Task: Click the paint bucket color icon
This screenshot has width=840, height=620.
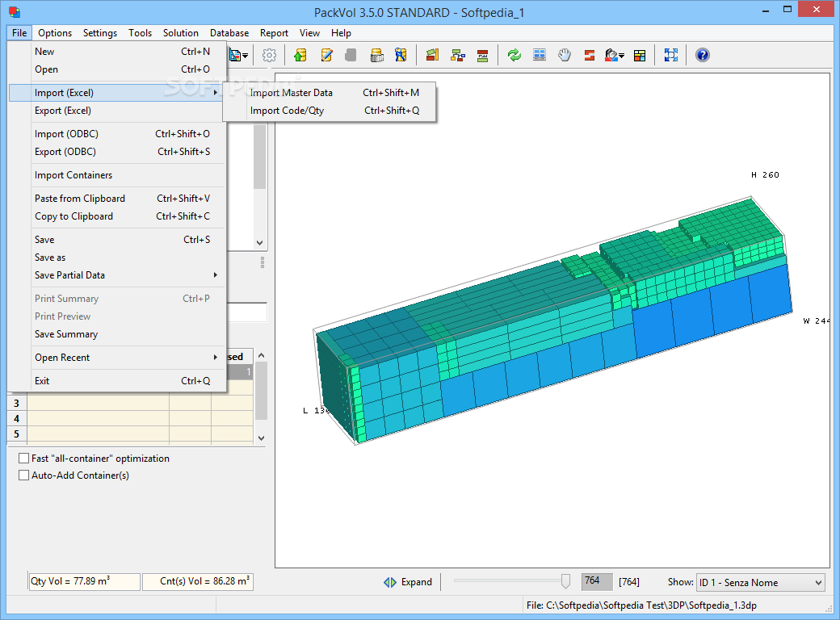Action: (x=611, y=55)
